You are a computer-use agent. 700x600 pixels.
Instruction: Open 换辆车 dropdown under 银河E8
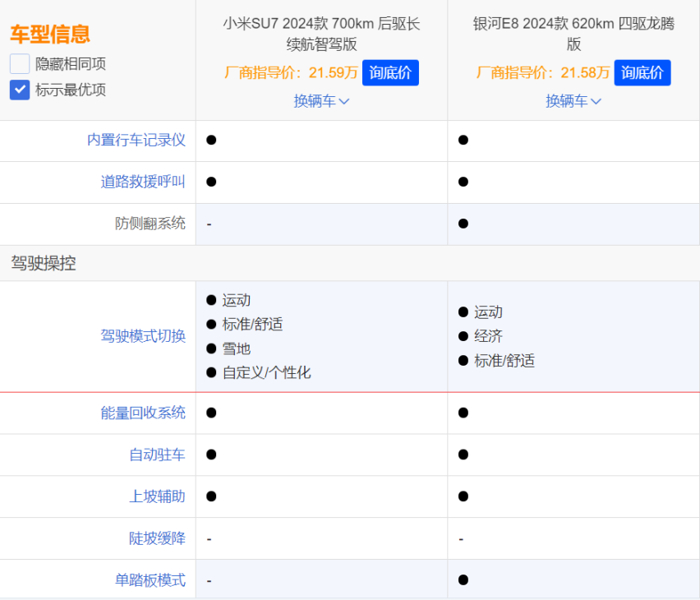click(x=573, y=101)
